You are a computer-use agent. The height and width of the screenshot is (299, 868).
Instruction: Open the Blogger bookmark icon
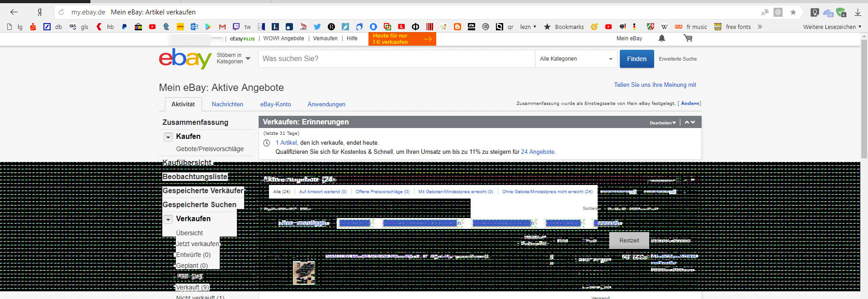(458, 27)
